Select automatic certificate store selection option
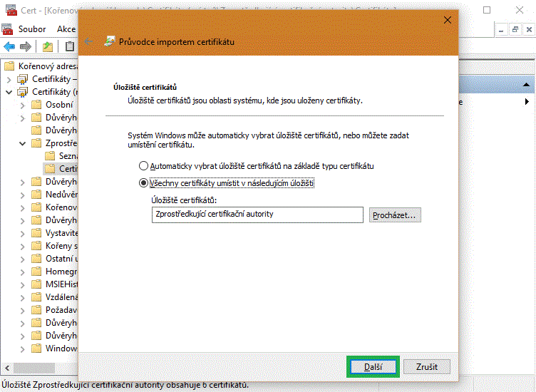This screenshot has width=536, height=392. coord(144,166)
